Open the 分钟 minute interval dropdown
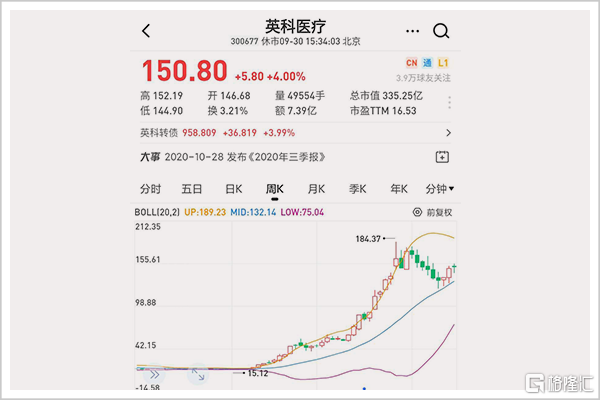Viewport: 600px width, 400px height. pyautogui.click(x=440, y=189)
